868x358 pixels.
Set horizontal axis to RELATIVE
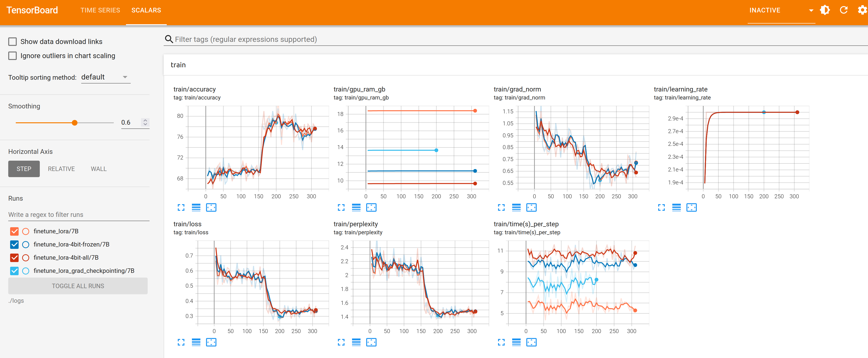click(61, 169)
